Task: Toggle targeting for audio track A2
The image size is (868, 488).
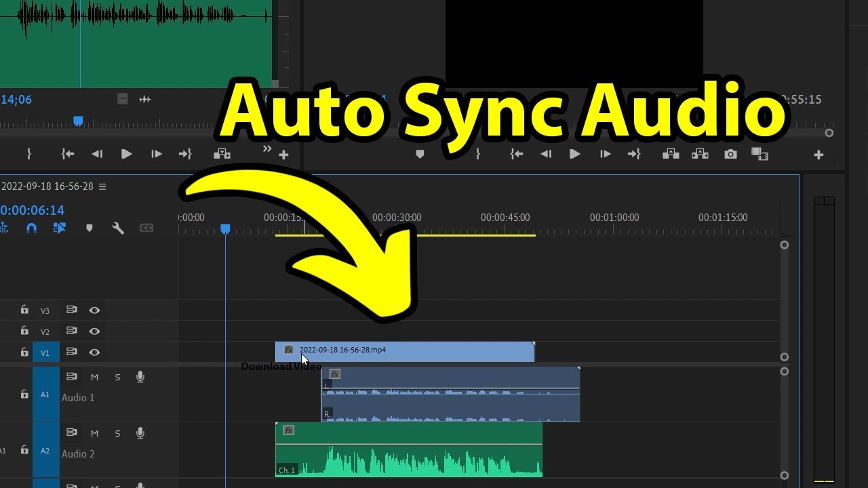Action: click(45, 450)
